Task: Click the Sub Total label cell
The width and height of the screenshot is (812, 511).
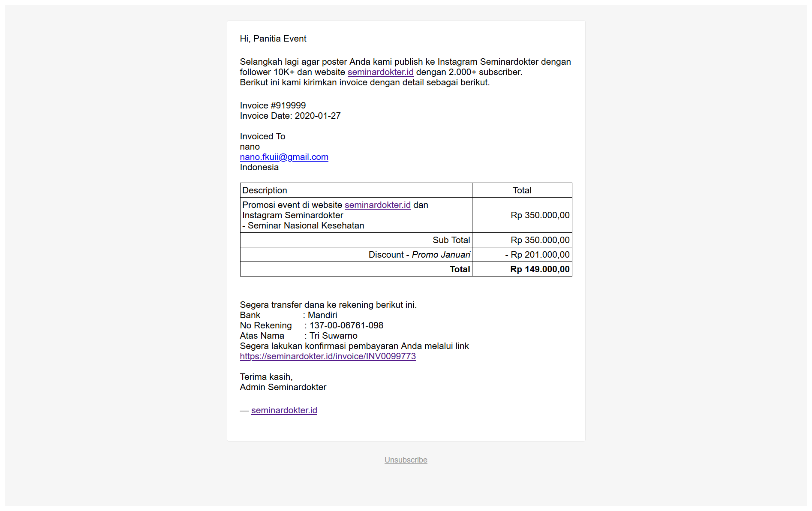Action: (x=451, y=240)
